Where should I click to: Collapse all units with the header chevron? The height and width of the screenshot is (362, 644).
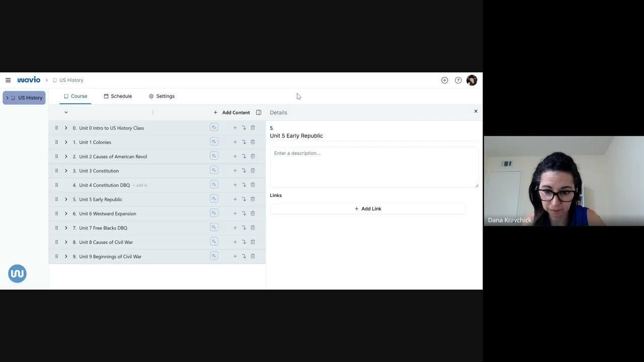click(66, 113)
